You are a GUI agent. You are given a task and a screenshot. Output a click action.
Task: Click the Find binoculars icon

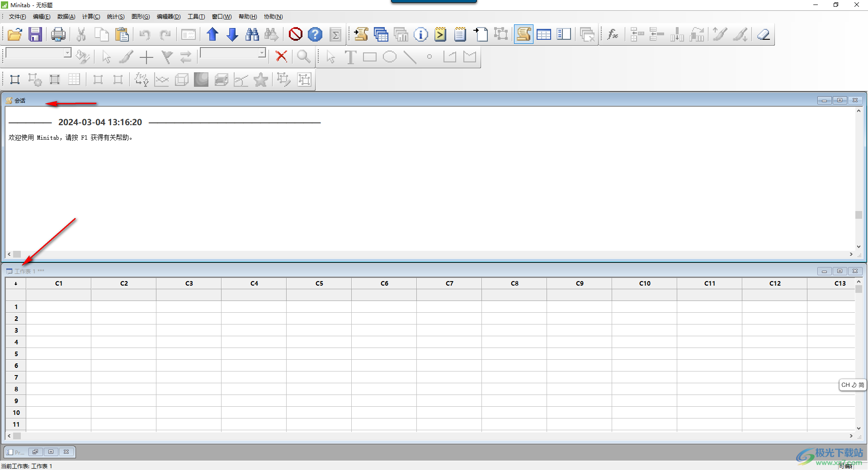252,34
